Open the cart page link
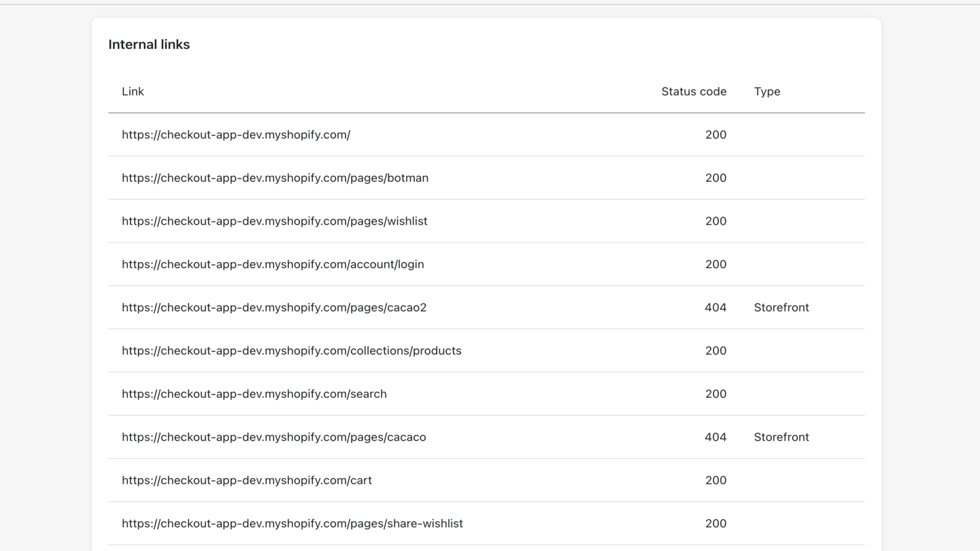This screenshot has height=551, width=980. (247, 481)
